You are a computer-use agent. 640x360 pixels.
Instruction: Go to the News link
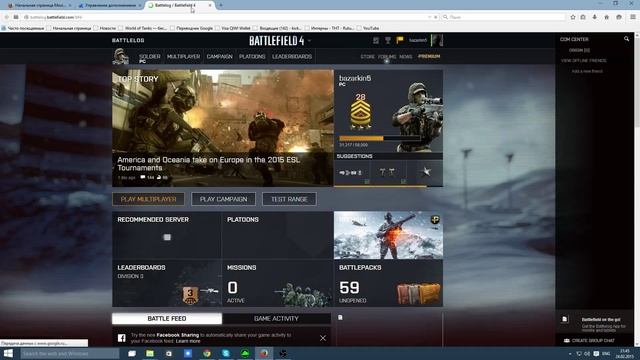coord(406,57)
